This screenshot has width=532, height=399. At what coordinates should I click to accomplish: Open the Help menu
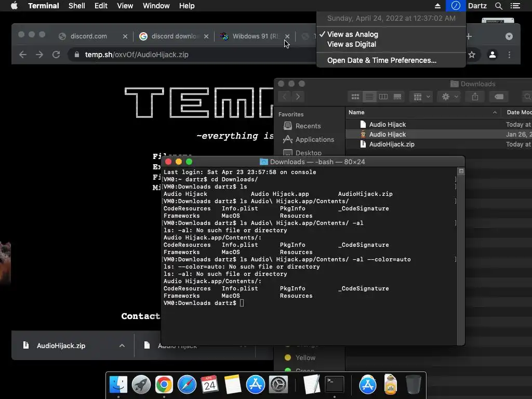pyautogui.click(x=187, y=6)
